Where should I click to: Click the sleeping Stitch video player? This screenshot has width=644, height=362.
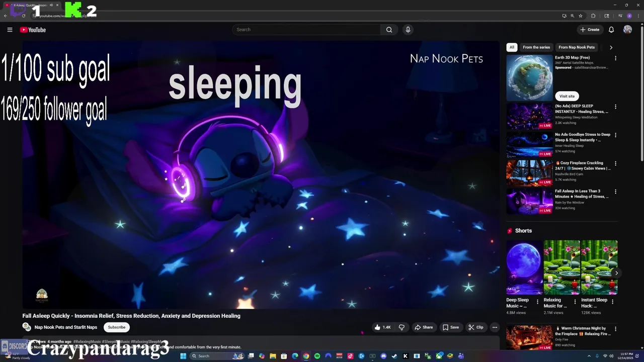pos(261,175)
